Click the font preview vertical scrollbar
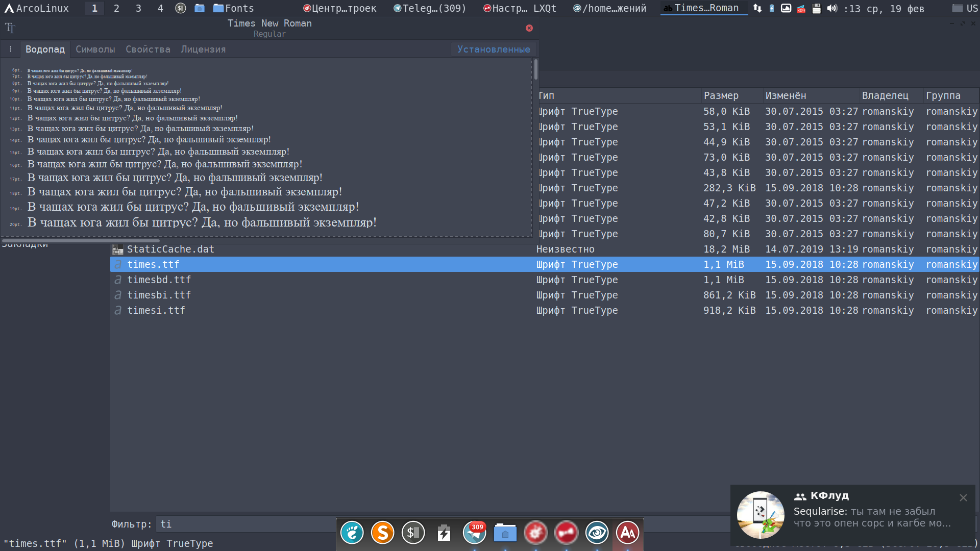This screenshot has width=980, height=551. coord(535,69)
